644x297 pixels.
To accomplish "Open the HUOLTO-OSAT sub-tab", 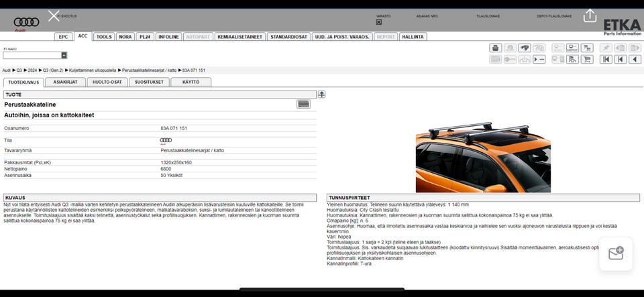I will [x=107, y=82].
